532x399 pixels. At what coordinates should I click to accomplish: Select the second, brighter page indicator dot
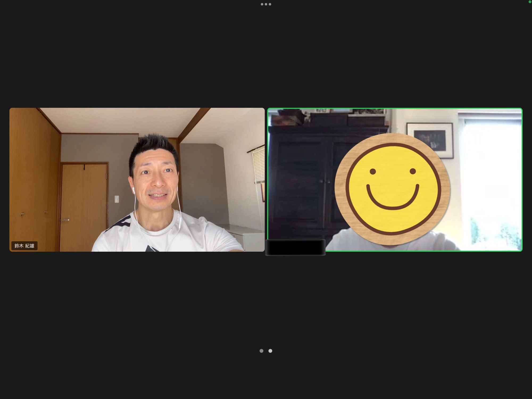(x=270, y=351)
